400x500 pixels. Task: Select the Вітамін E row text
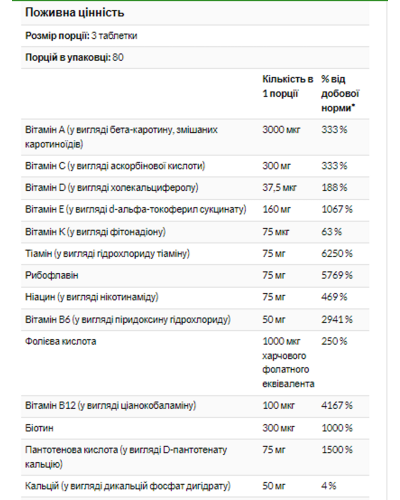[x=136, y=209]
